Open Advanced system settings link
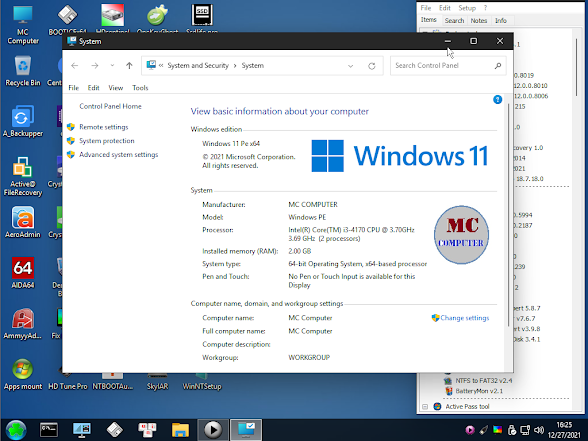588x441 pixels. pos(118,154)
